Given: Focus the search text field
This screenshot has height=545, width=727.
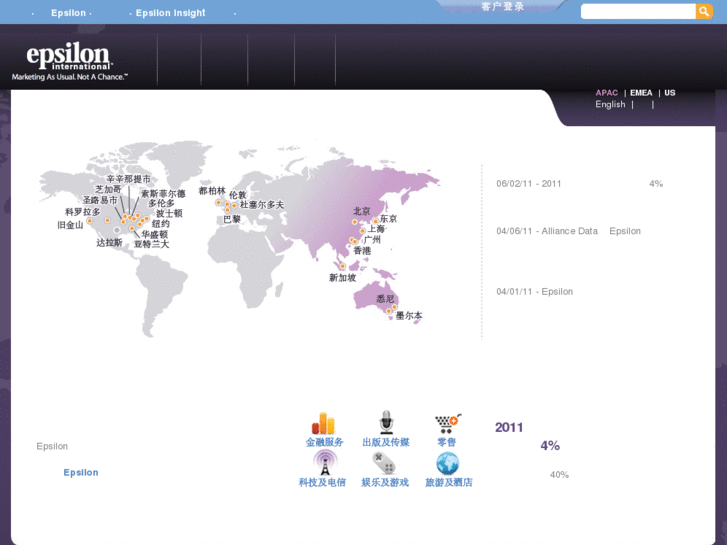Looking at the screenshot, I should point(638,12).
